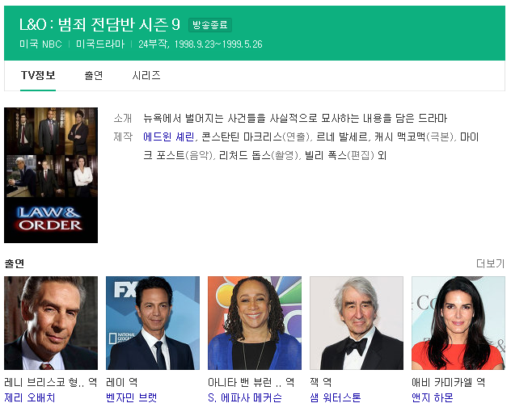
Task: Click 더보기 to see more cast
Action: [490, 263]
